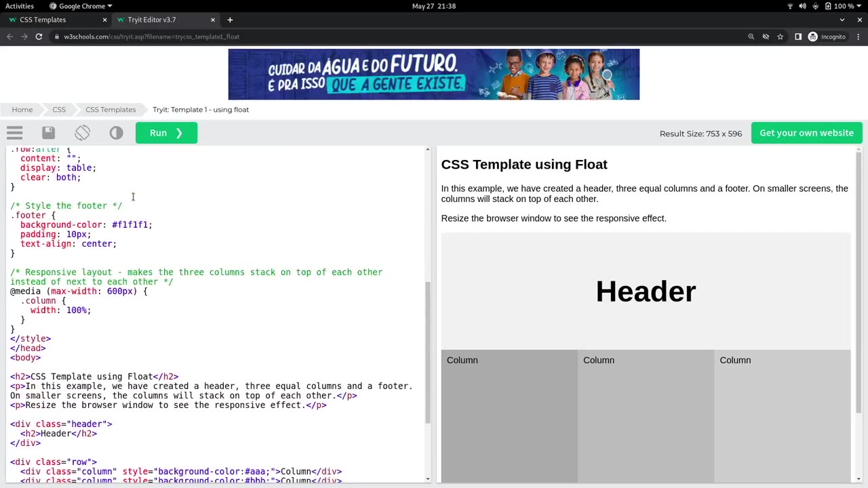The image size is (868, 488).
Task: Open the Chrome three-dot menu
Action: [858, 37]
